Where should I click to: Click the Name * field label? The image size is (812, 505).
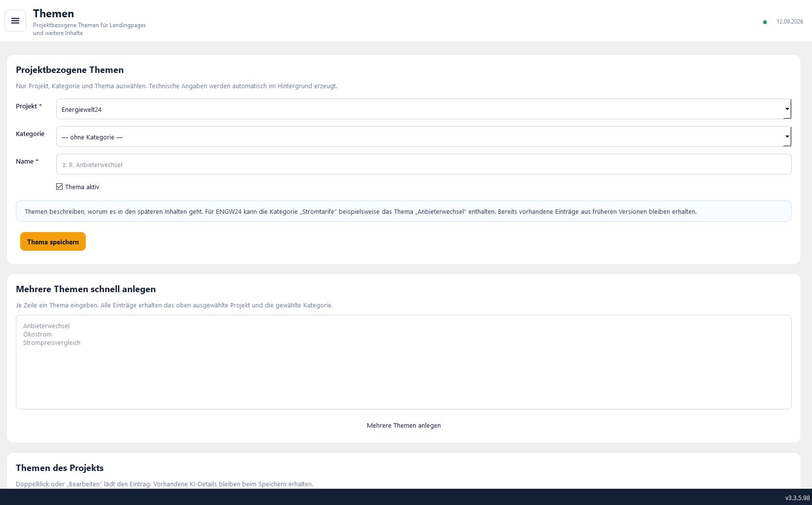point(27,161)
